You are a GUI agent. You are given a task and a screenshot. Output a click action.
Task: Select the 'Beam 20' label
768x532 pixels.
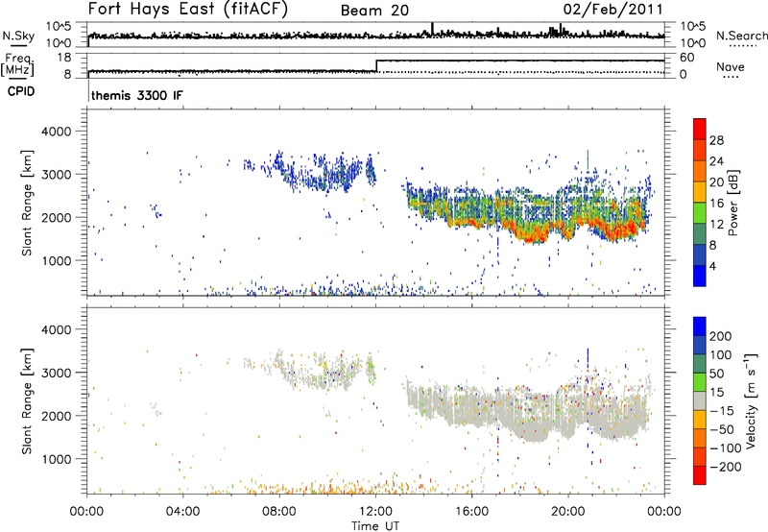374,11
